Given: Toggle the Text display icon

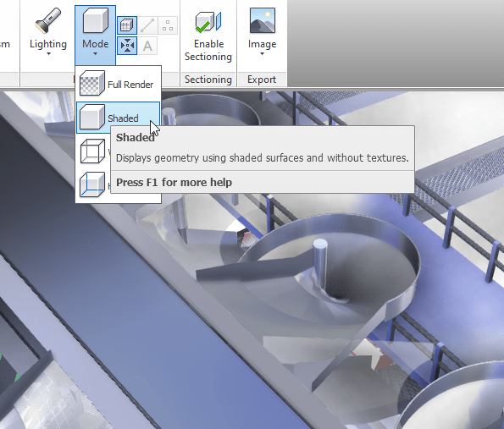Looking at the screenshot, I should click(147, 46).
